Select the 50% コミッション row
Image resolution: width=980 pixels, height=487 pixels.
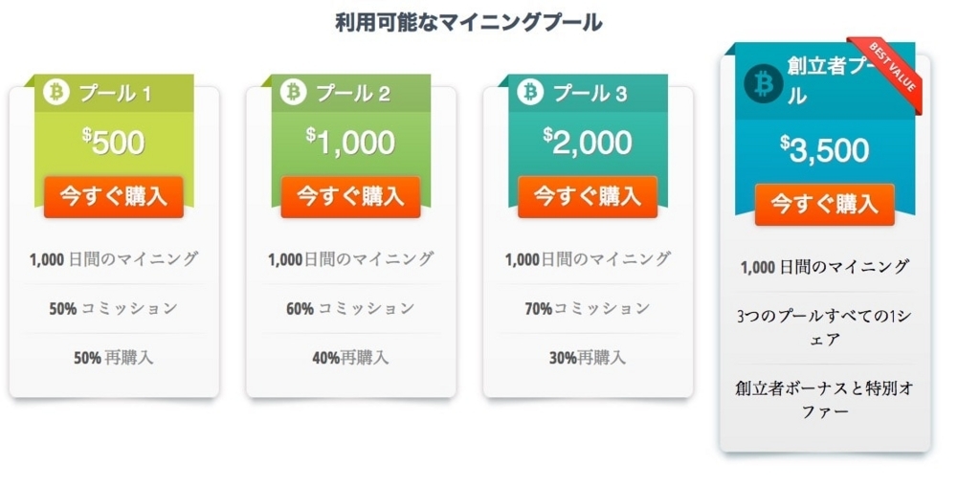pos(114,308)
